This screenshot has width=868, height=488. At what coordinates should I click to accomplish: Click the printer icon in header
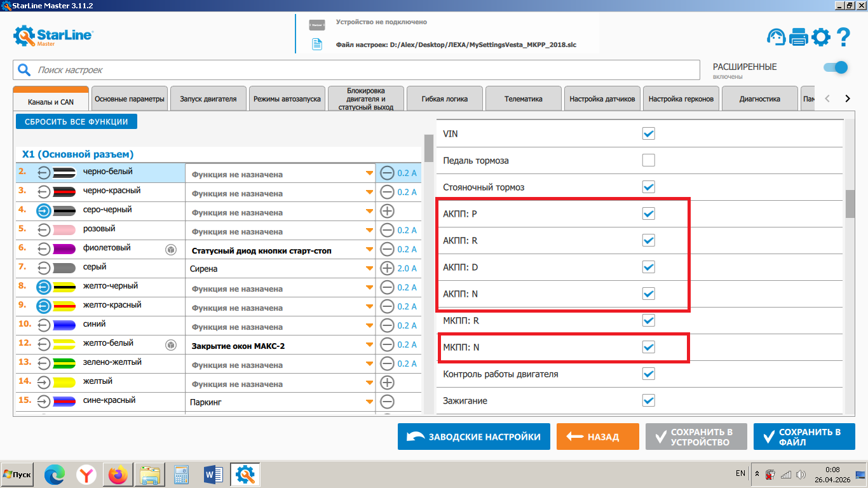(x=798, y=37)
